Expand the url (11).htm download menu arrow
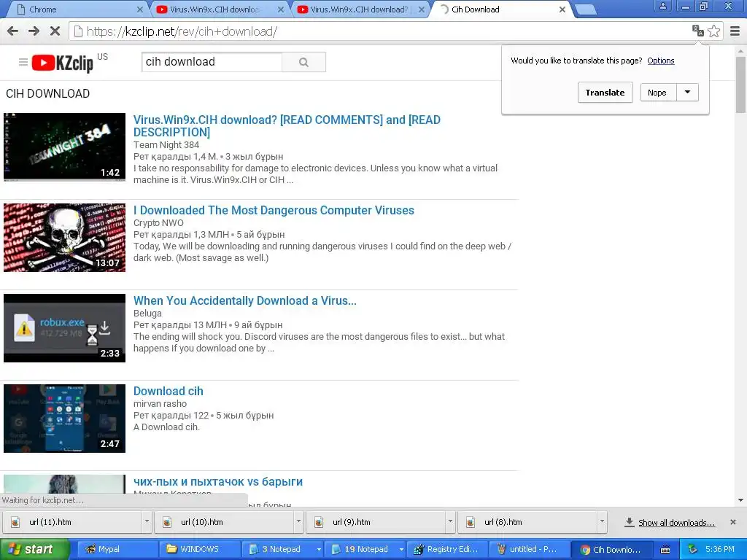This screenshot has width=747, height=560. click(147, 521)
